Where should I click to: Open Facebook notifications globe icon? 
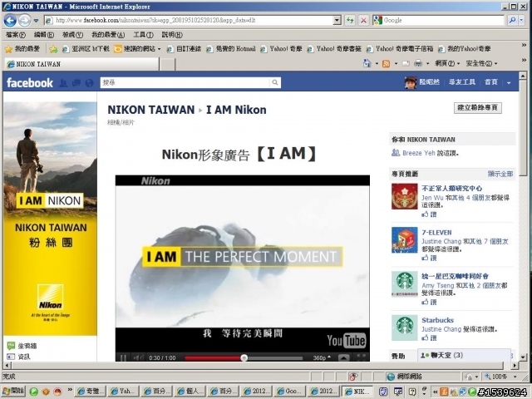pos(89,83)
